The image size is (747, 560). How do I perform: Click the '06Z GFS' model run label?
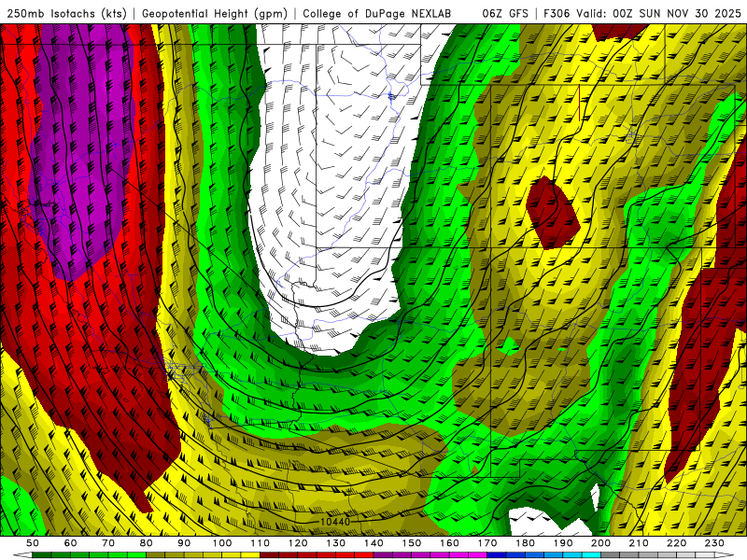(505, 14)
